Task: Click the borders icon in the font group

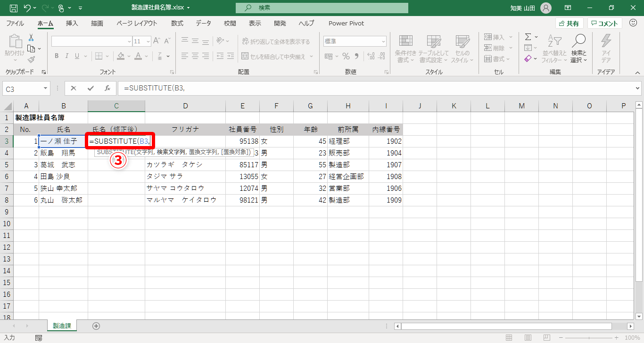Action: tap(99, 56)
